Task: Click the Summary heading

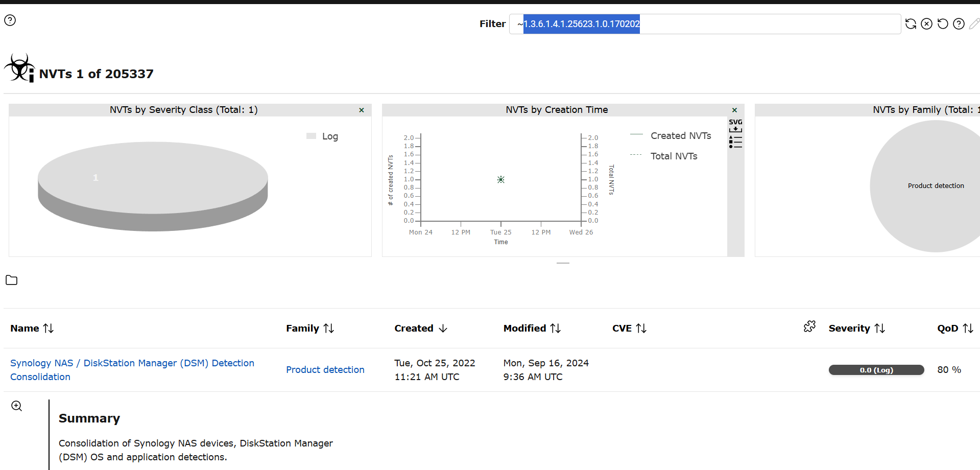Action: coord(89,418)
